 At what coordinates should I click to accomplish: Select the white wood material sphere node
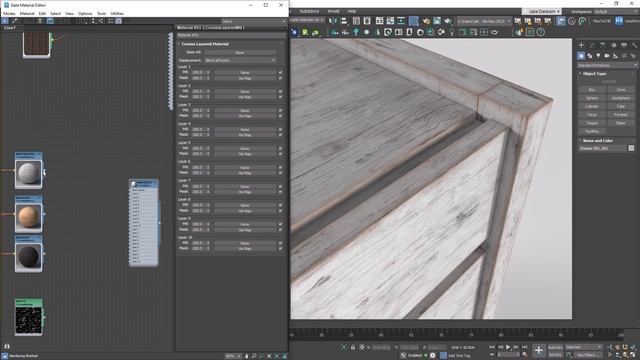click(29, 173)
